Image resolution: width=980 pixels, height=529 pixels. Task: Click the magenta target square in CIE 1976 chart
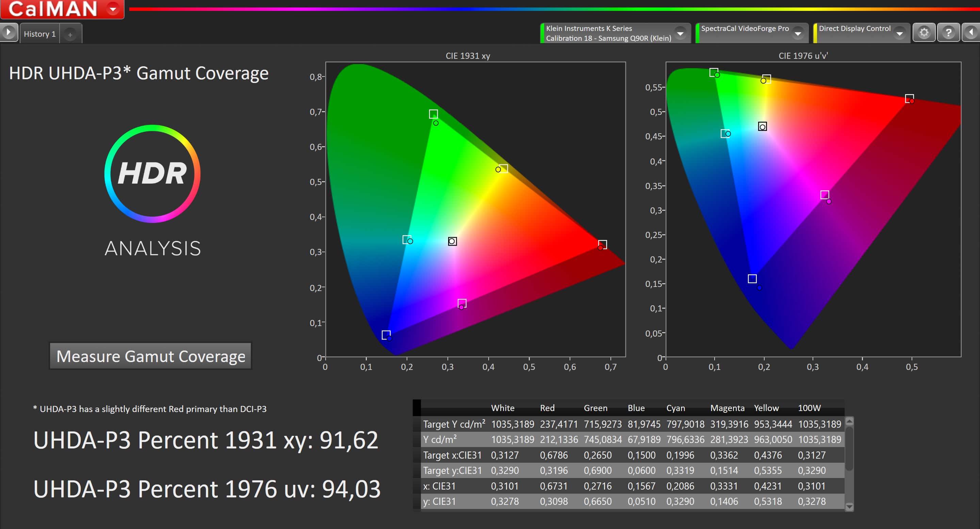click(x=824, y=195)
